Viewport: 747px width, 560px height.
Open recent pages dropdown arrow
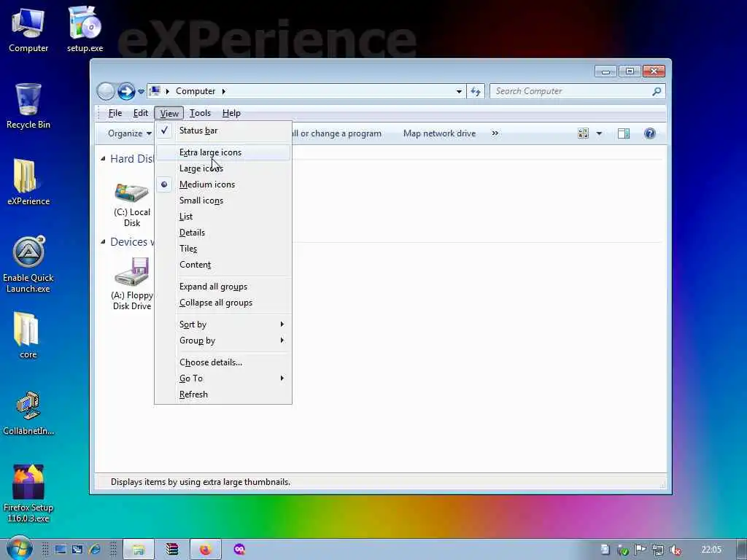pyautogui.click(x=141, y=91)
